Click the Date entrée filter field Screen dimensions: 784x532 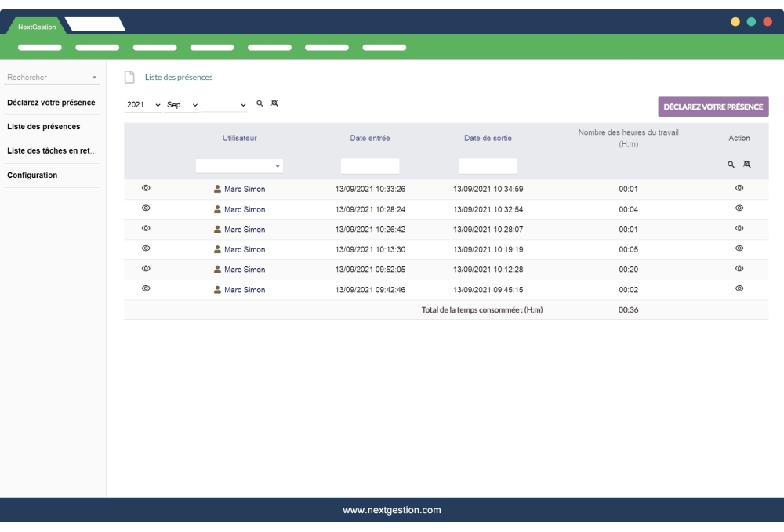370,166
